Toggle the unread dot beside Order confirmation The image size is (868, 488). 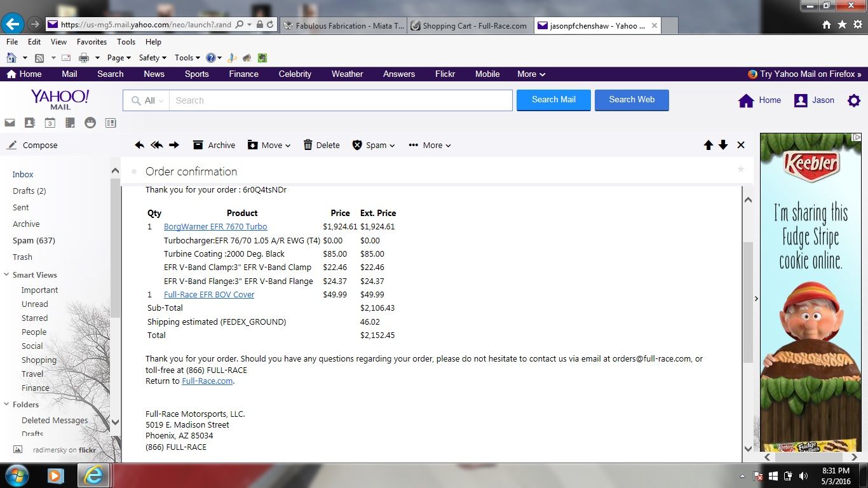coord(134,172)
